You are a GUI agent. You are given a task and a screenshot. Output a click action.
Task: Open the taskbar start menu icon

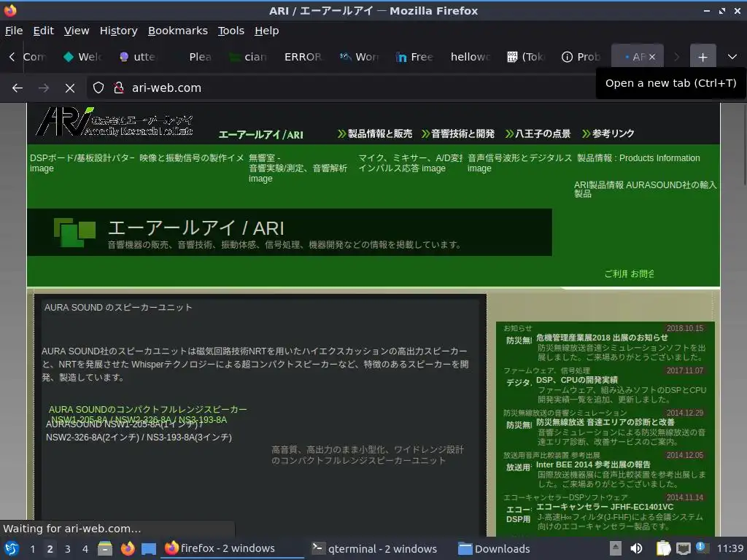click(12, 548)
